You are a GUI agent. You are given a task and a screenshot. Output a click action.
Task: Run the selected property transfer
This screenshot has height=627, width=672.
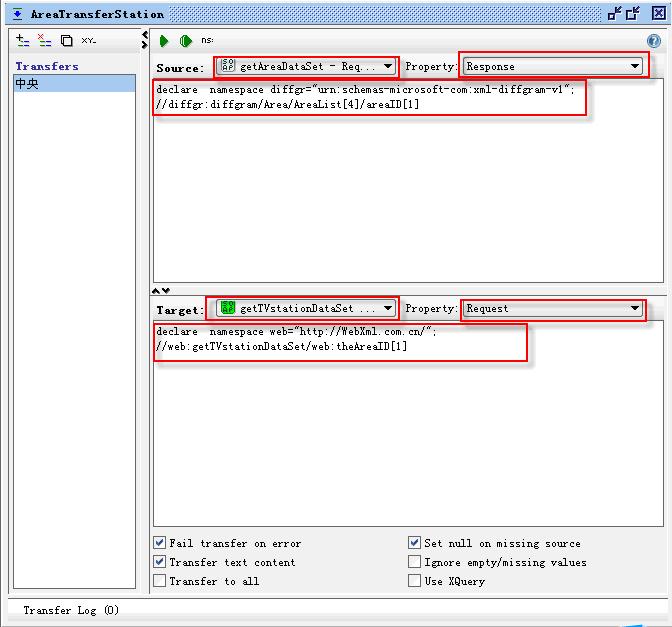(x=163, y=41)
